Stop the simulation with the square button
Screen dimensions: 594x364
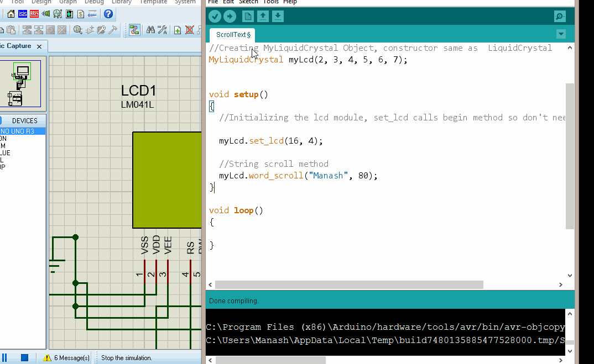click(x=24, y=357)
